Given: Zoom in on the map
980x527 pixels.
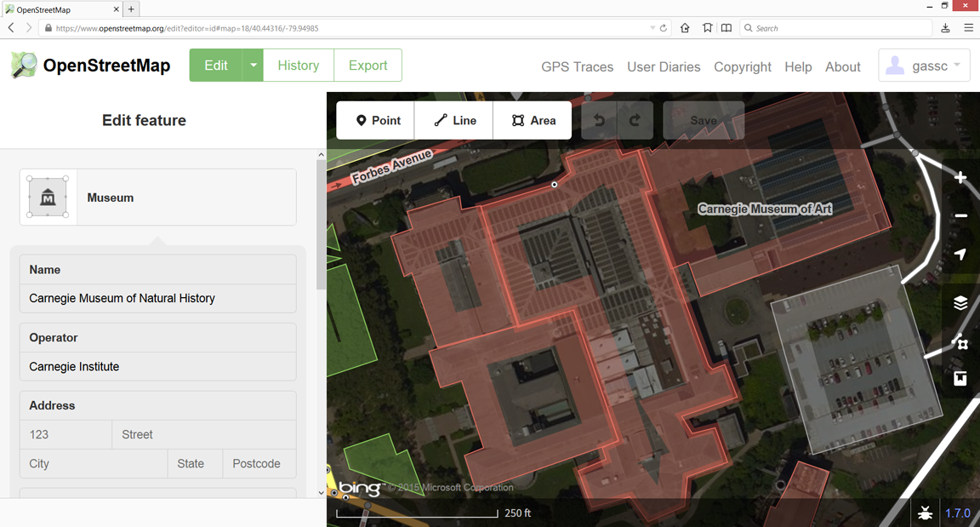Looking at the screenshot, I should (960, 178).
